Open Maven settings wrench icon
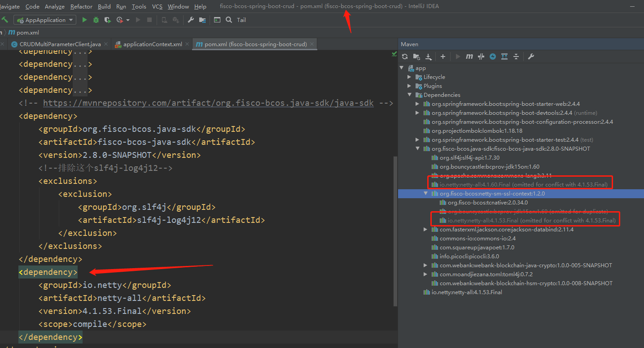 pyautogui.click(x=531, y=57)
